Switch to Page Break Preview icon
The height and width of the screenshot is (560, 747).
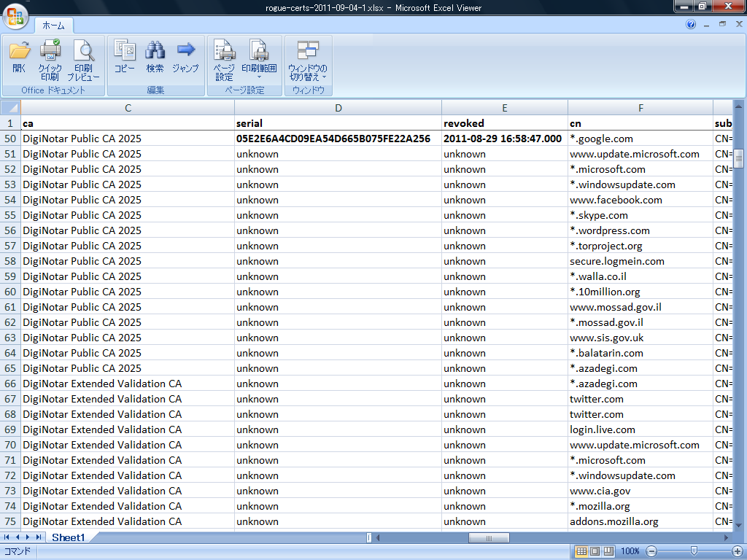608,551
